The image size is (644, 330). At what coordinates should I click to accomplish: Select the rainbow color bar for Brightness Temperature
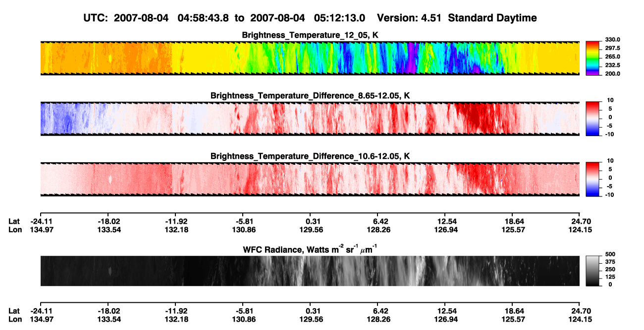point(593,58)
